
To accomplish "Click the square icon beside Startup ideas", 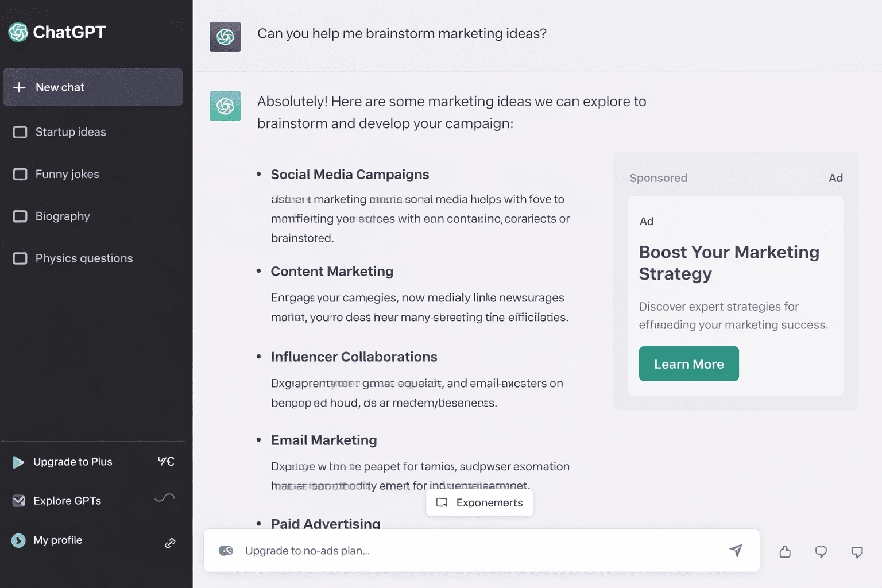I will click(20, 132).
